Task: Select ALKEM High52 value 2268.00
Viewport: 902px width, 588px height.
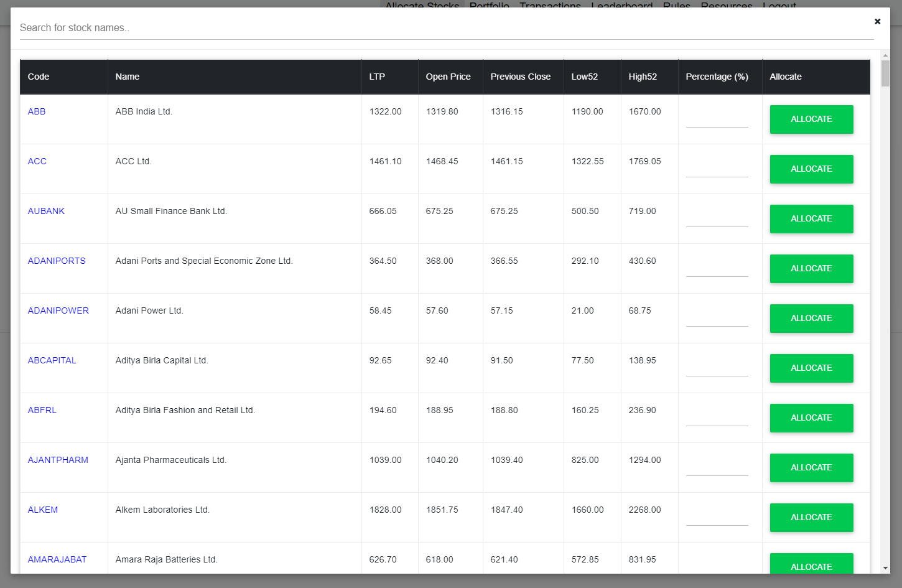Action: point(645,510)
